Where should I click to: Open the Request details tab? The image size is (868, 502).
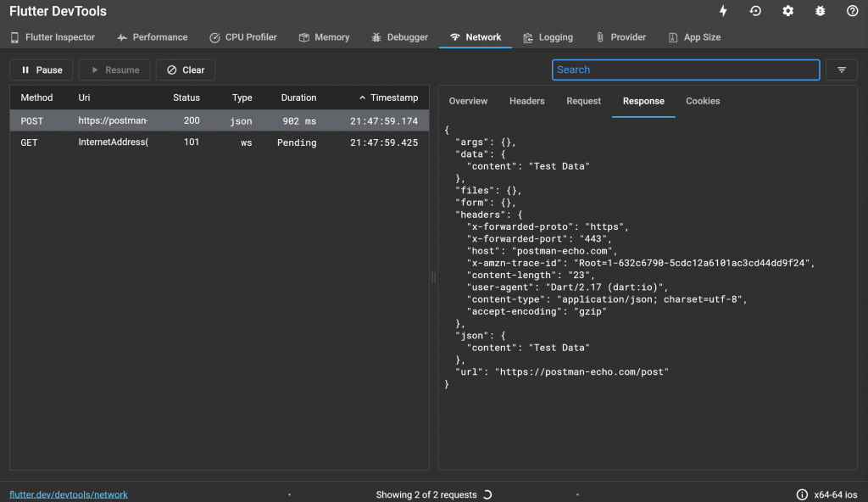[583, 101]
